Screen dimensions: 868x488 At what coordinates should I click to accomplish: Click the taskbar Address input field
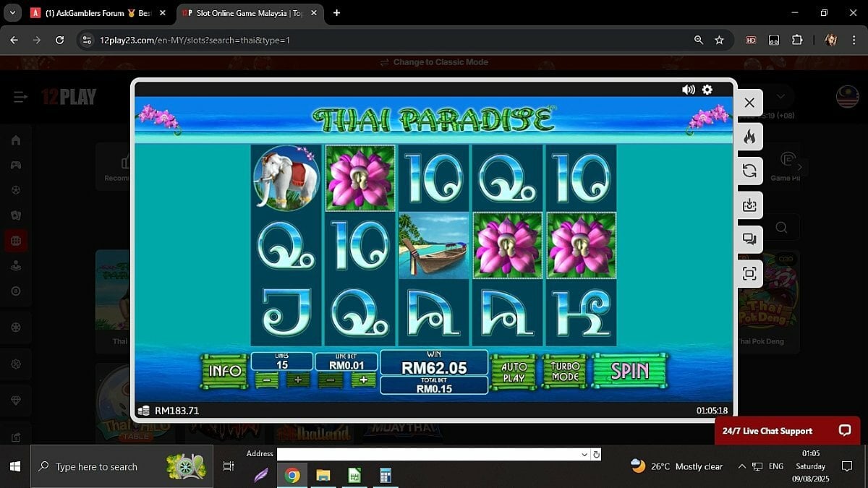428,454
